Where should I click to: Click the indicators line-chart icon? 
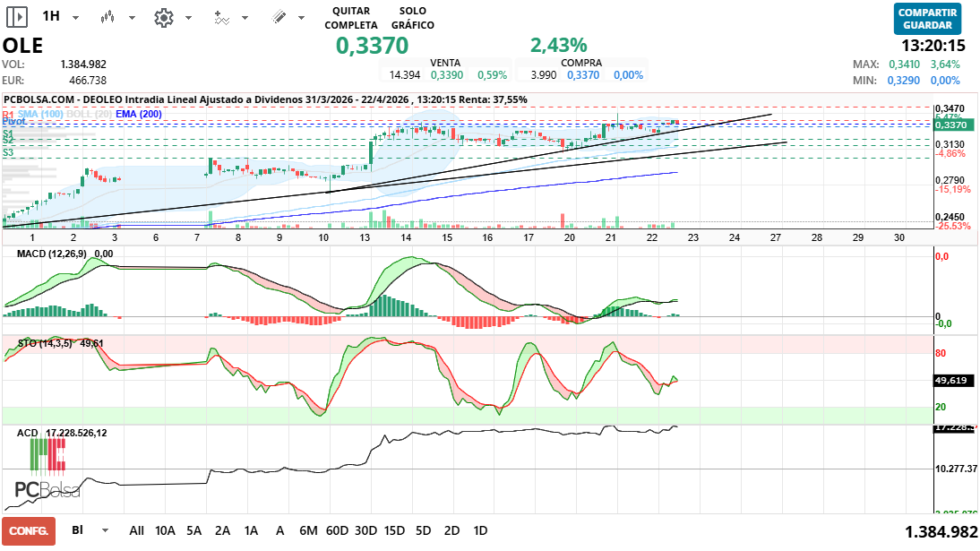(221, 17)
